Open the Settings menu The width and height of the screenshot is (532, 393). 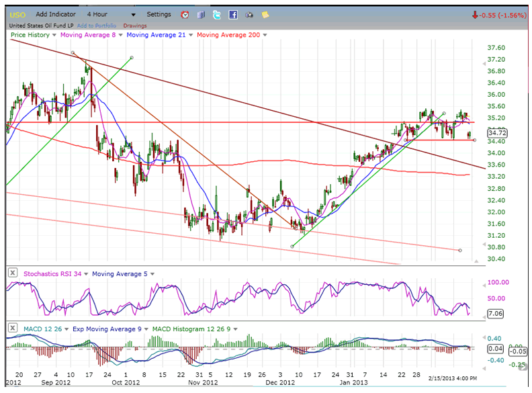point(159,14)
